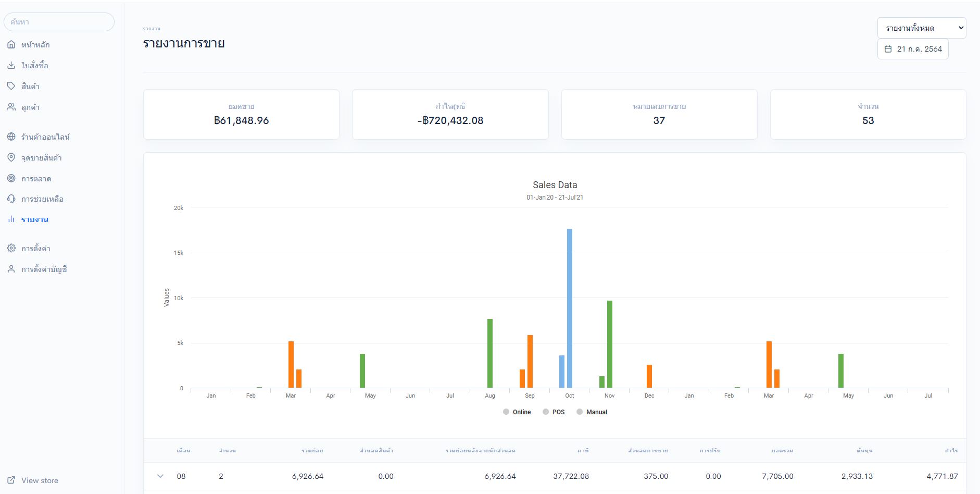Image resolution: width=980 pixels, height=494 pixels.
Task: Open ใบสั่งซื้อ orders menu item
Action: [35, 66]
